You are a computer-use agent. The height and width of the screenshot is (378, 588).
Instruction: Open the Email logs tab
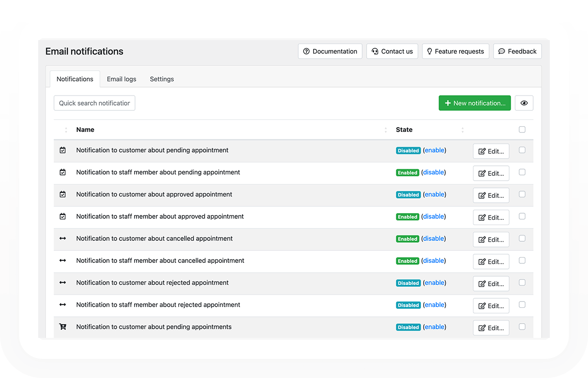[x=122, y=79]
